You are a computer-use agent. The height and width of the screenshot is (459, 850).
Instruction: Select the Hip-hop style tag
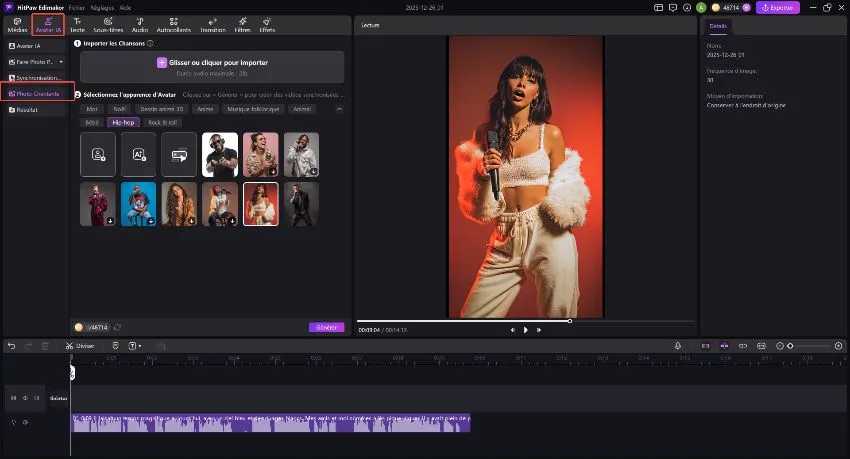[x=123, y=122]
